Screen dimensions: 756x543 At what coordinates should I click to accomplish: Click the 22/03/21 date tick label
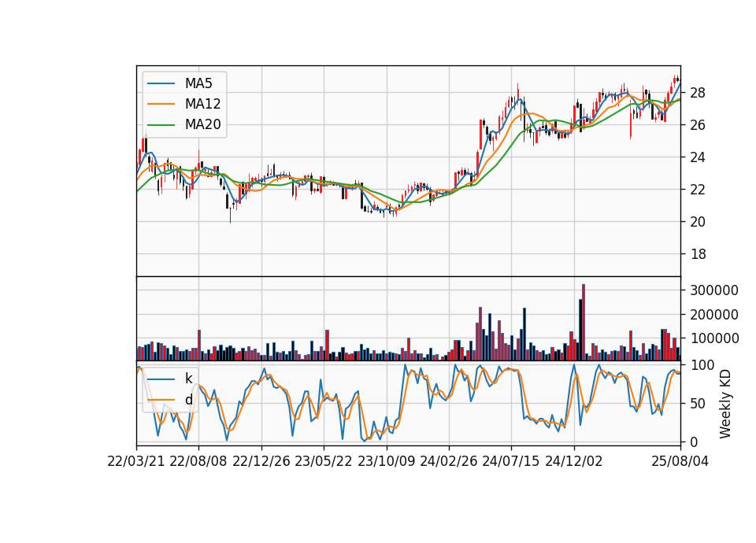(136, 461)
